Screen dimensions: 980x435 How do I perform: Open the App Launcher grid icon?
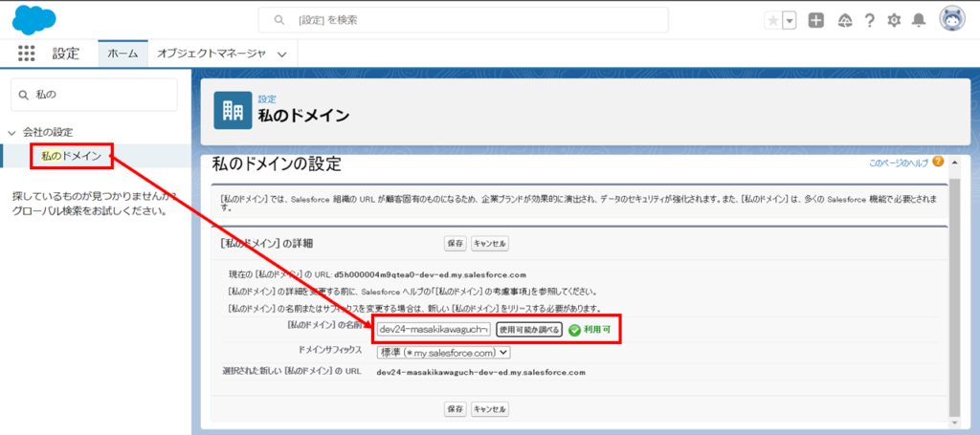[x=26, y=54]
